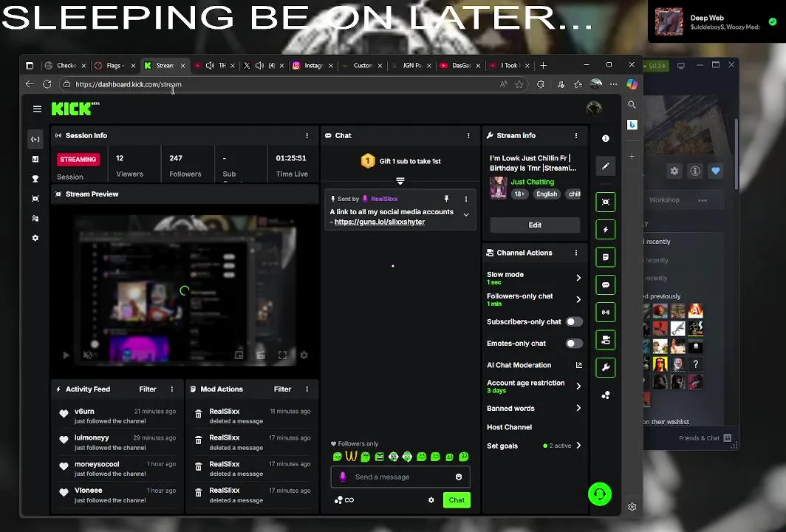Expand the pinned message chevron
Viewport: 786px width, 532px height.
pos(466,215)
